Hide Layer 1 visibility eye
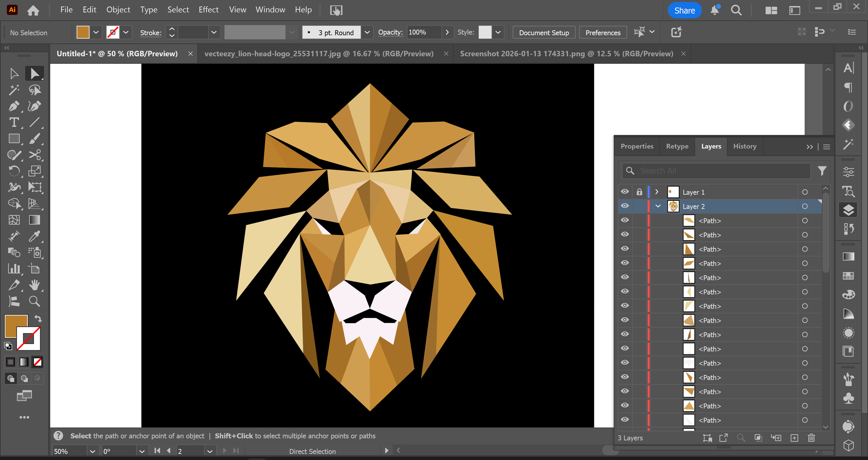 coord(625,192)
